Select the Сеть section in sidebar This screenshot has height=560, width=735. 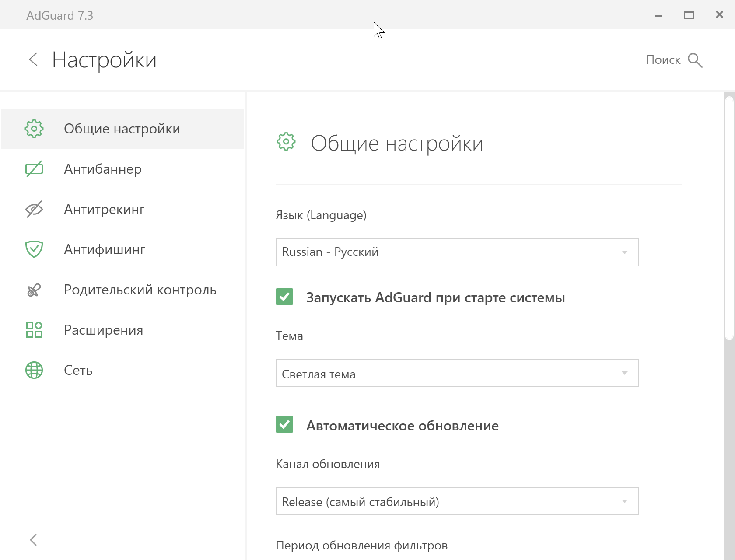(x=78, y=370)
